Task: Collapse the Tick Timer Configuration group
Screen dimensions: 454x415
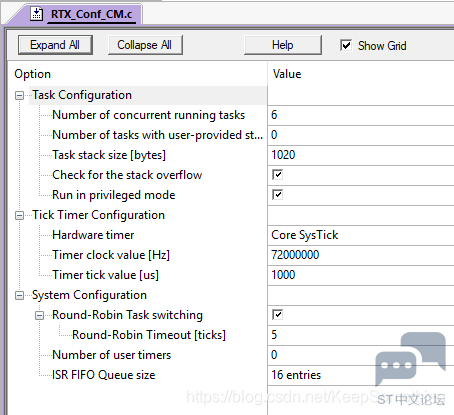Action: [19, 216]
